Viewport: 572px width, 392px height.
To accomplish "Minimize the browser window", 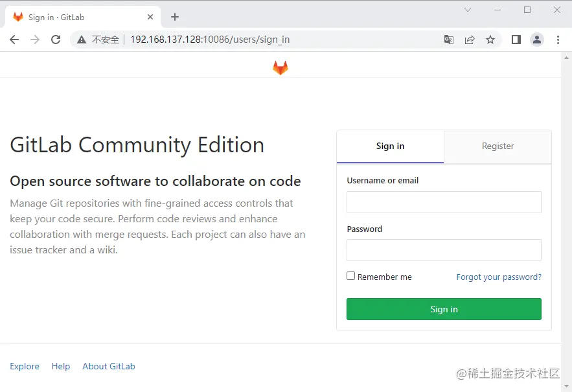I will (498, 10).
